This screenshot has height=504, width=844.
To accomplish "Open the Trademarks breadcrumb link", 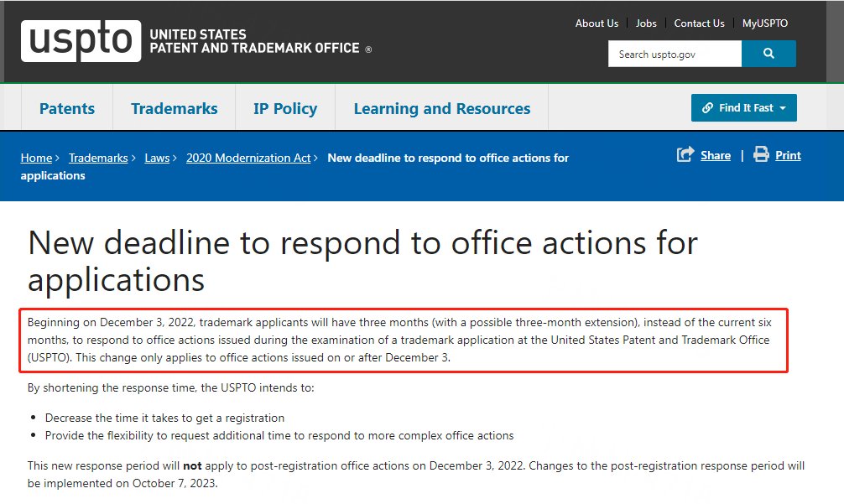I will pyautogui.click(x=98, y=158).
